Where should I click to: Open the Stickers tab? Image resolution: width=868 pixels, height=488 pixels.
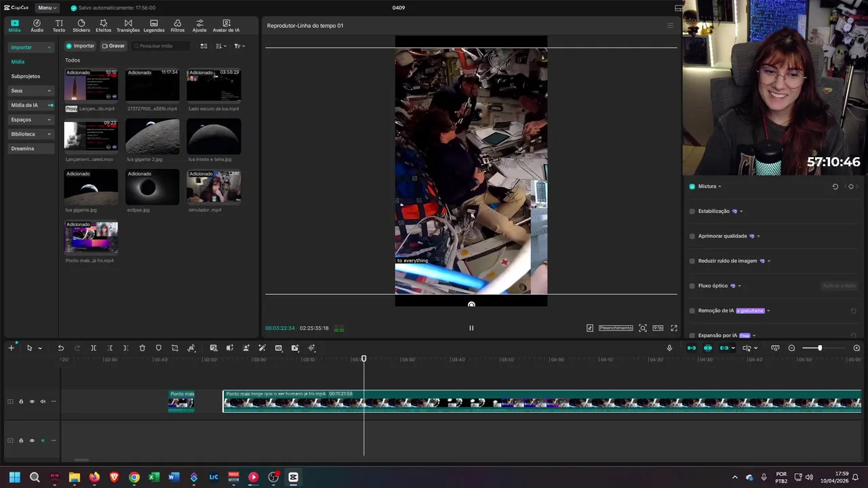(x=81, y=26)
